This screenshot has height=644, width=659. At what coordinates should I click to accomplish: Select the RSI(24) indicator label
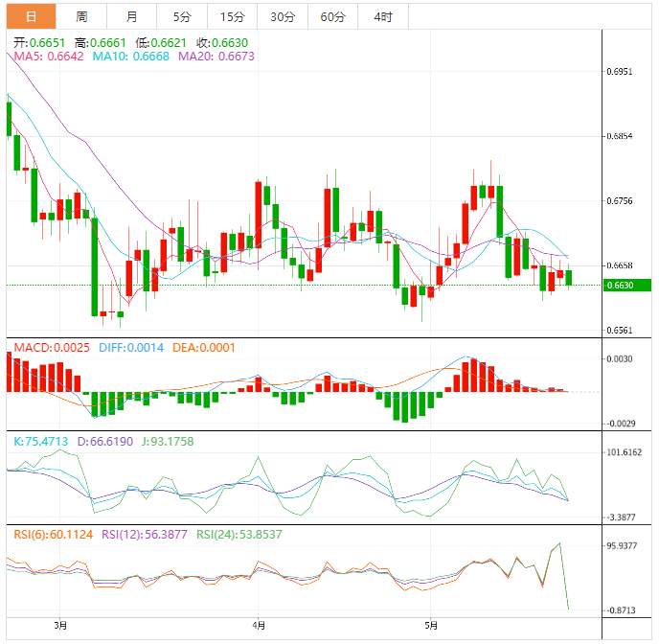click(x=240, y=534)
